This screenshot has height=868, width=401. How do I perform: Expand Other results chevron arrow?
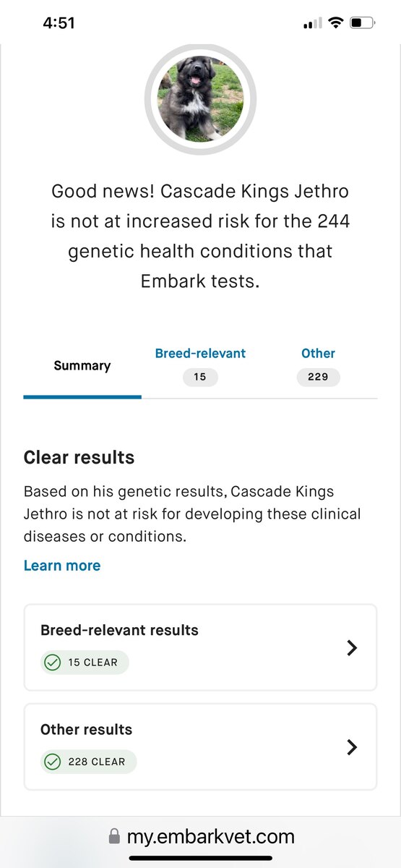click(352, 747)
